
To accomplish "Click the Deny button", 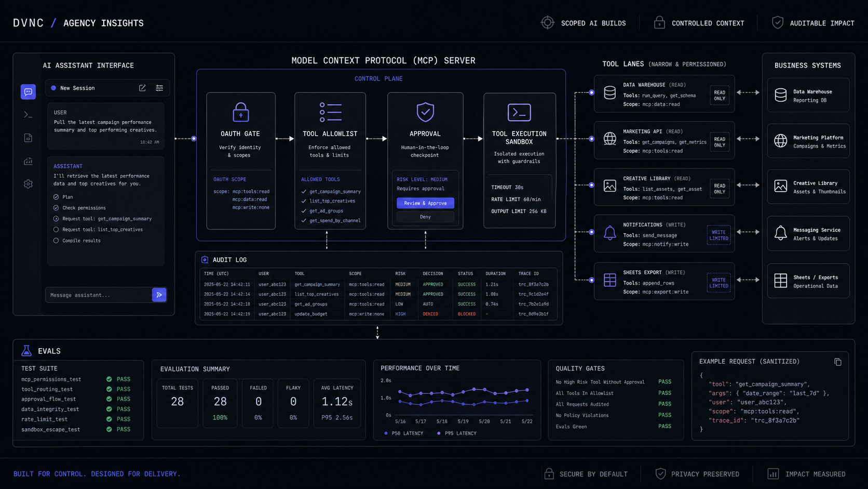I will pos(425,217).
